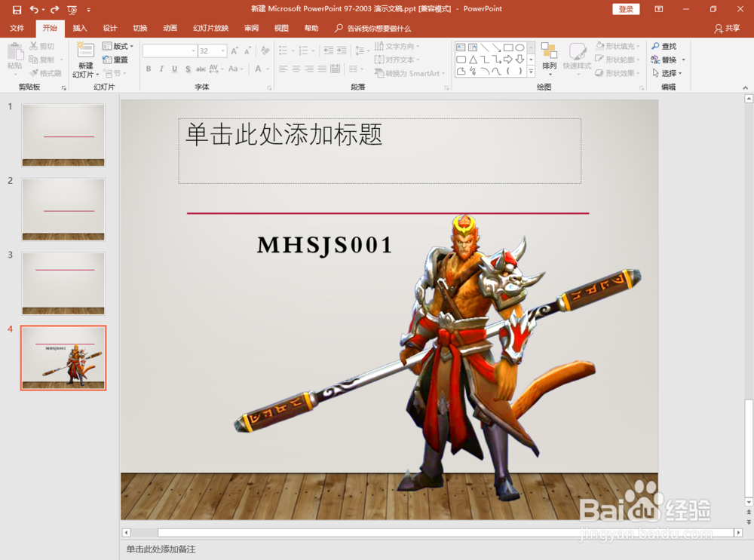The image size is (754, 560).
Task: Open Shape Outline (形状轮廓) color menu
Action: click(618, 60)
